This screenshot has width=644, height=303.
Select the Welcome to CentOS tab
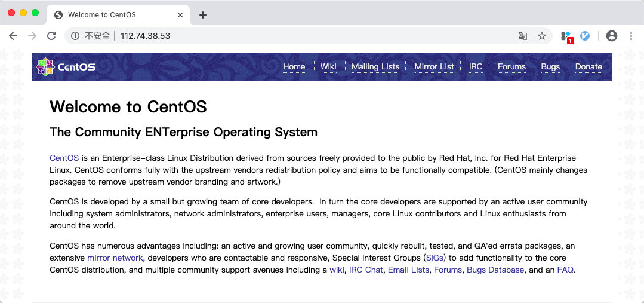click(118, 15)
